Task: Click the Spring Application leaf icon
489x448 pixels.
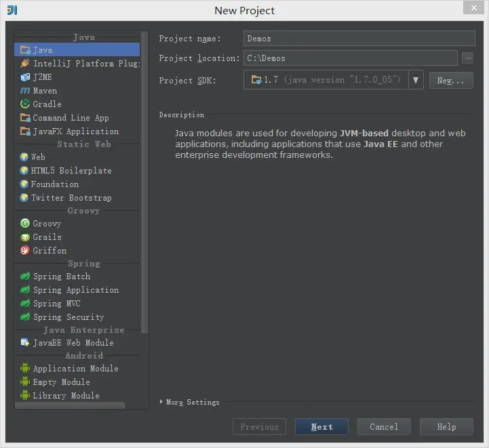Action: point(25,289)
